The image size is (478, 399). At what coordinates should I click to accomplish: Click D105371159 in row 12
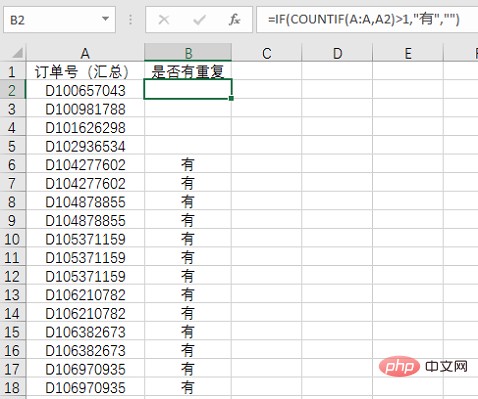[x=85, y=276]
